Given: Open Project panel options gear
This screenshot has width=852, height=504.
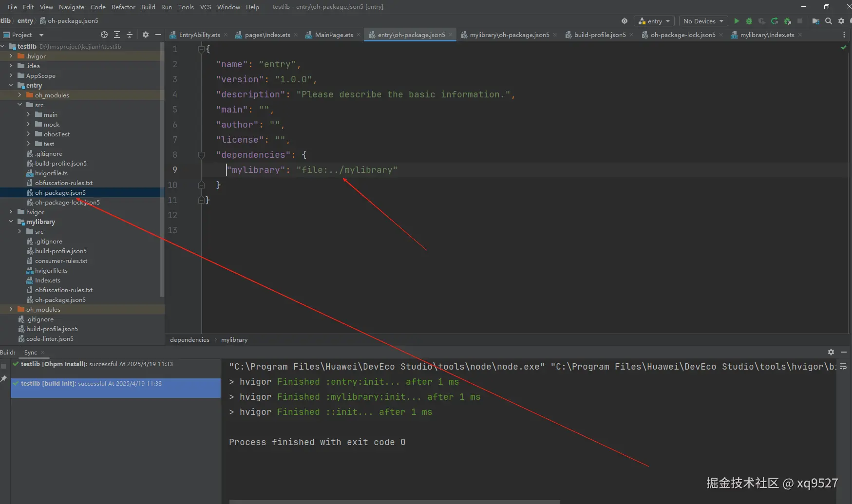Looking at the screenshot, I should (146, 35).
